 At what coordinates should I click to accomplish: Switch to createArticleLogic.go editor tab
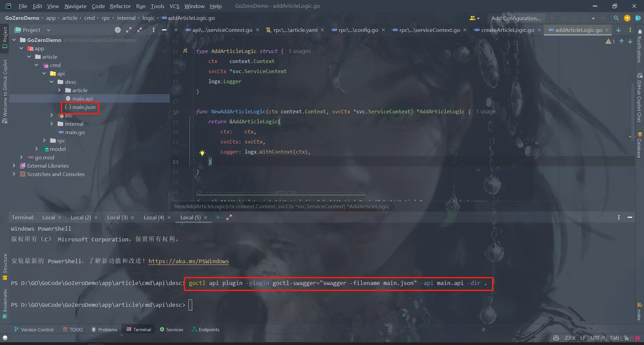[x=507, y=30]
